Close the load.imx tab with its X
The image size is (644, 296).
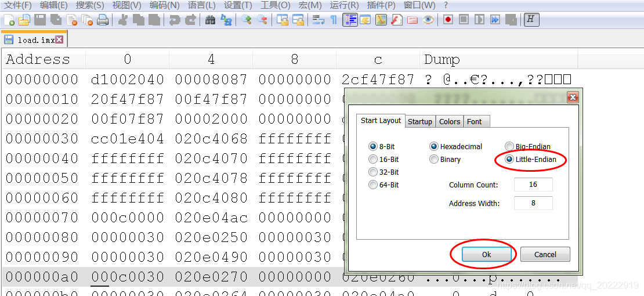[x=59, y=39]
